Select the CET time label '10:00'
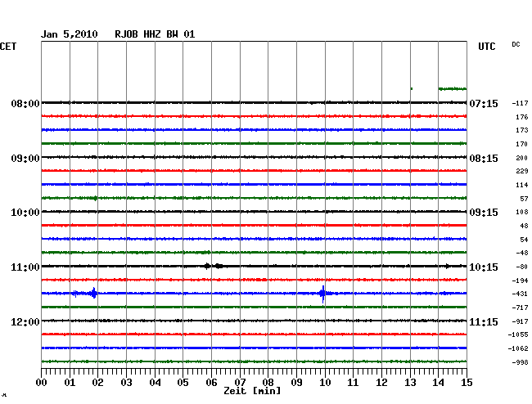Image resolution: width=532 pixels, height=404 pixels. coord(25,213)
